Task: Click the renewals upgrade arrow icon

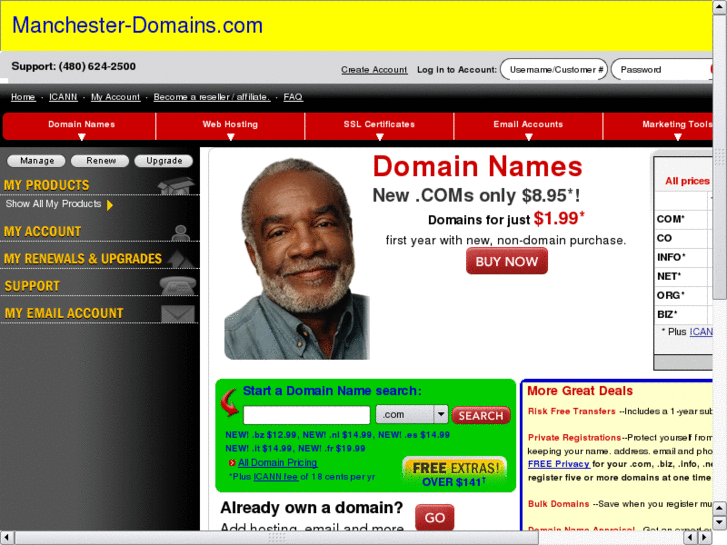Action: [x=180, y=259]
